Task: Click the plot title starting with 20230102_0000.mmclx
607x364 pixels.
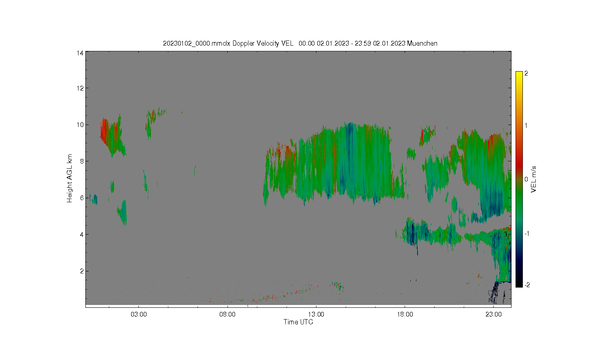Action: click(300, 43)
